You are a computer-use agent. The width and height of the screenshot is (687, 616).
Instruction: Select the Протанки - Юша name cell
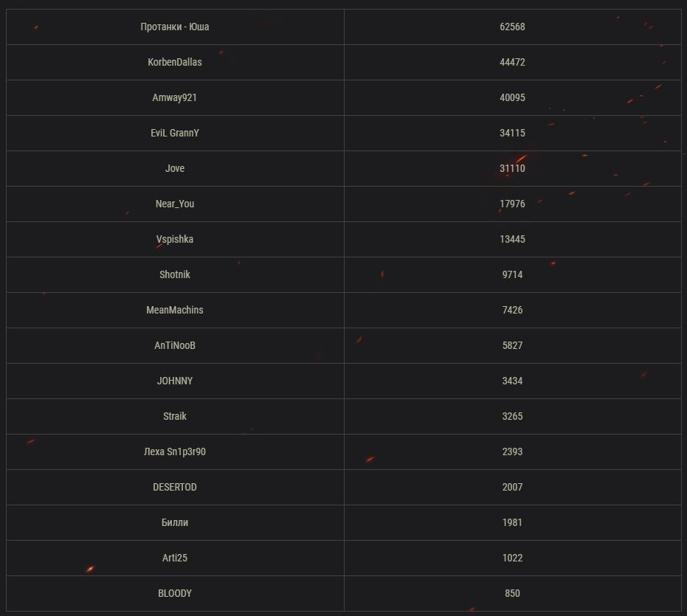175,27
